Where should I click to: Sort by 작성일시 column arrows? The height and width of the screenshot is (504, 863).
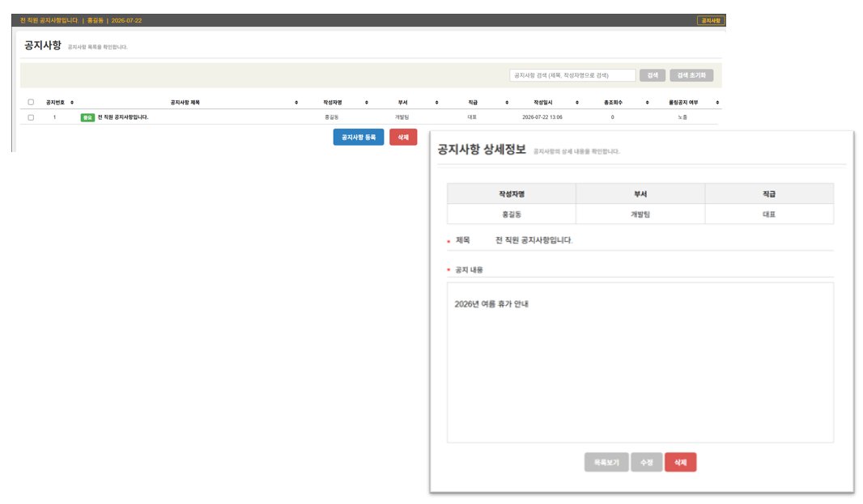(x=576, y=103)
